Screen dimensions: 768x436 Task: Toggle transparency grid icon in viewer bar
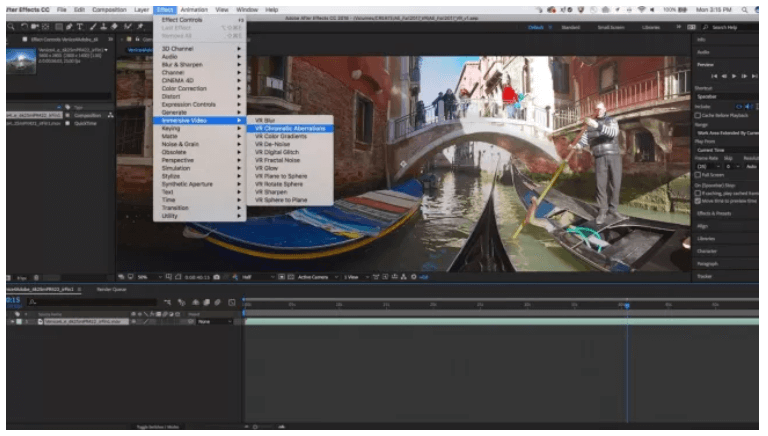[x=290, y=277]
